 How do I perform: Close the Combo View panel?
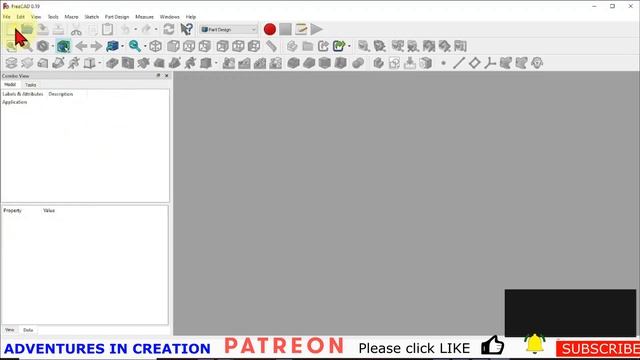coord(167,76)
